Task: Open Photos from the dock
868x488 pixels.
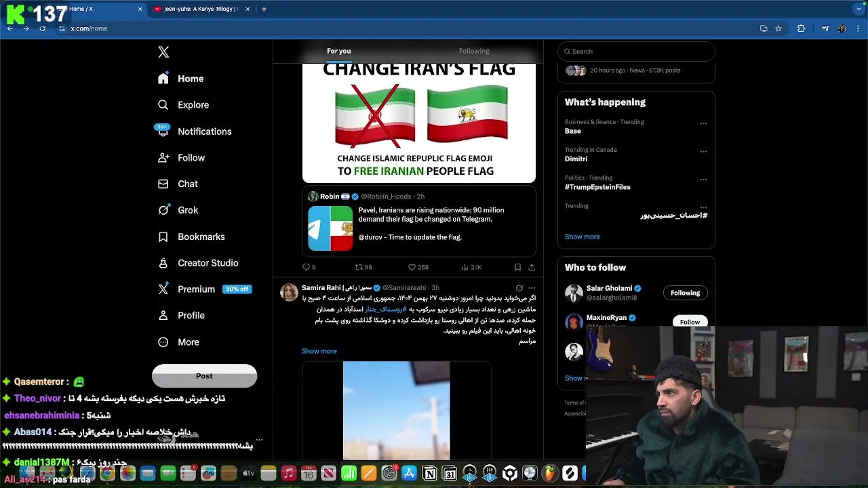Action: point(127,473)
